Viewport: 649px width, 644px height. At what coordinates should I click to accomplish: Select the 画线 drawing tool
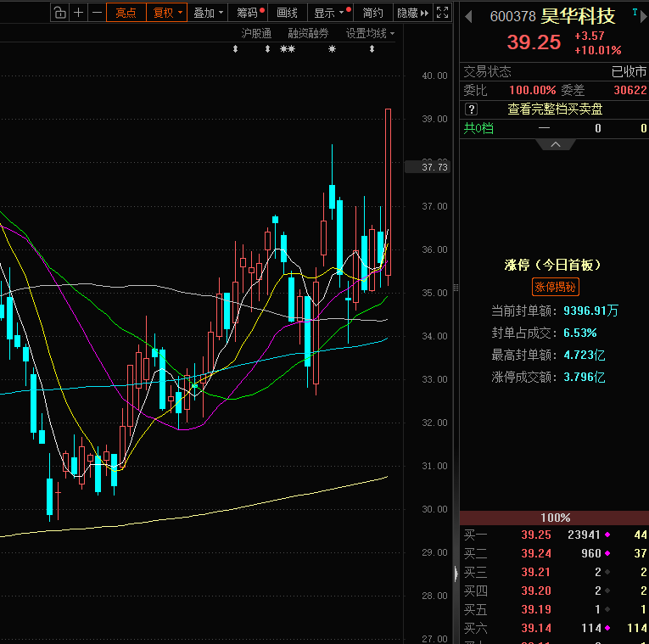(288, 13)
